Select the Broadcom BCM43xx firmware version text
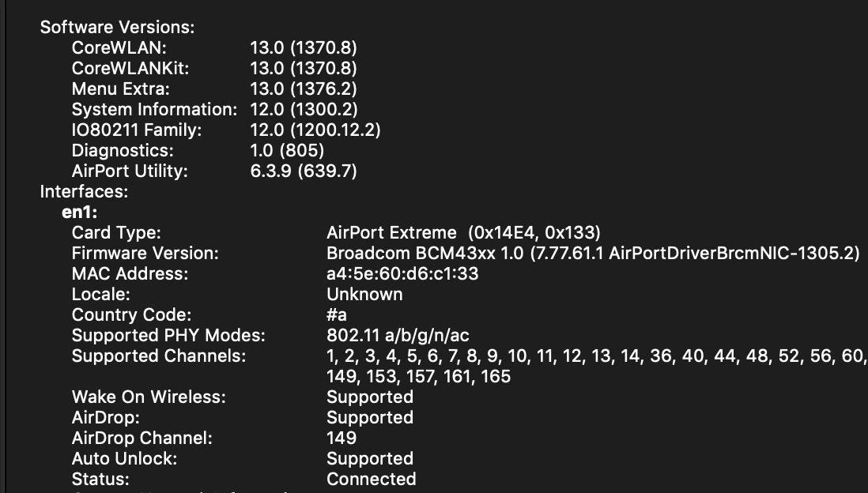The image size is (868, 493). coord(593,253)
